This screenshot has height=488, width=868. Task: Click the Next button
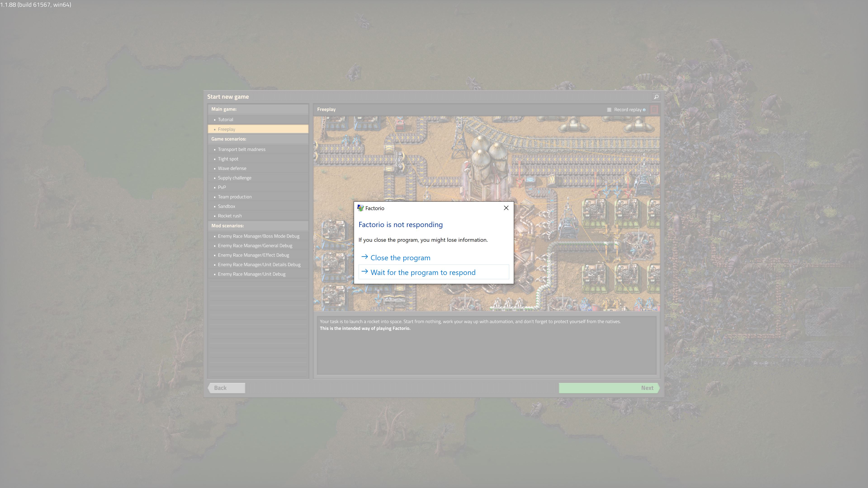609,388
